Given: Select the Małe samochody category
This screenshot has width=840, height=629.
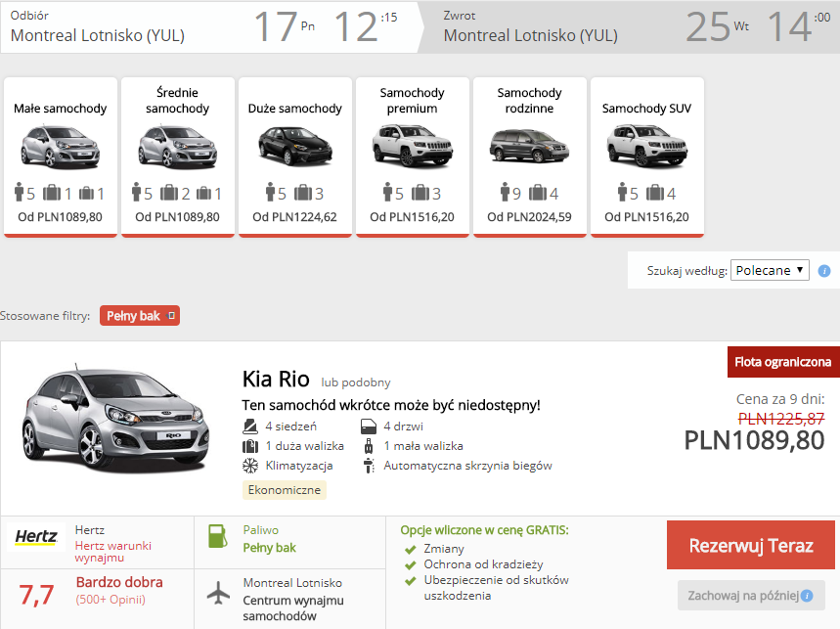Looking at the screenshot, I should [x=61, y=157].
